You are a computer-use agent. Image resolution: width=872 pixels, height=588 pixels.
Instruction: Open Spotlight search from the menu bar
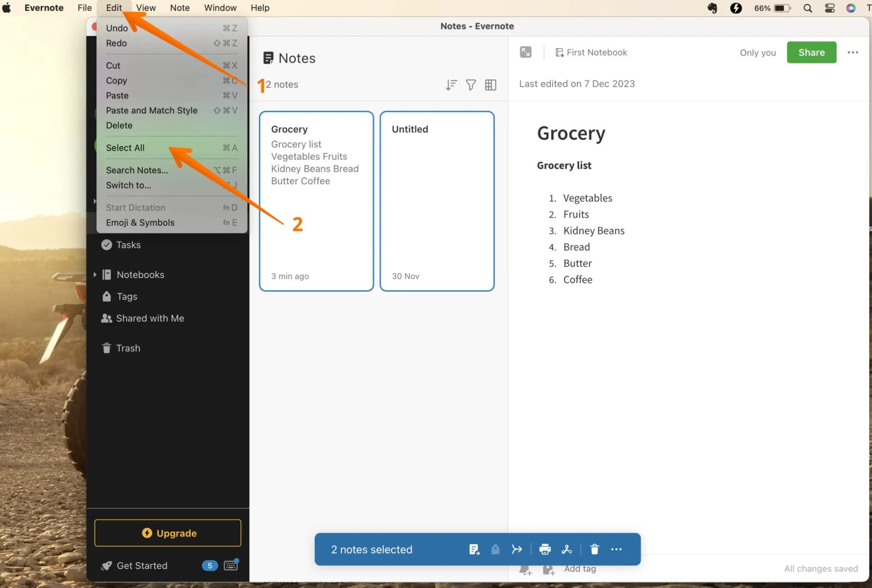coord(808,8)
